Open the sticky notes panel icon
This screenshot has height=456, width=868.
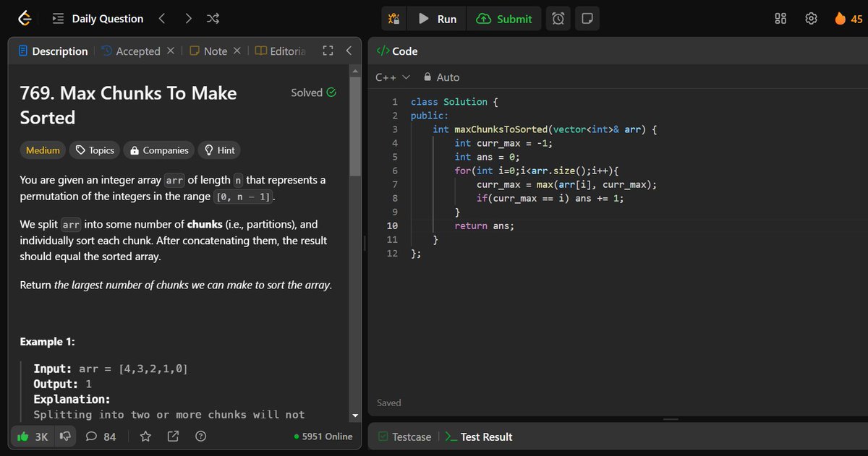pos(587,18)
